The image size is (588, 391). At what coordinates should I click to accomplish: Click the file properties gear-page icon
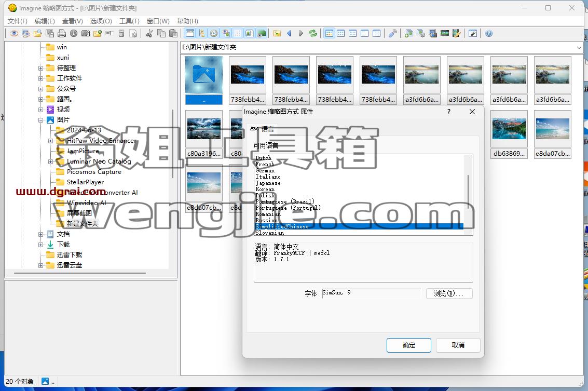tap(133, 33)
